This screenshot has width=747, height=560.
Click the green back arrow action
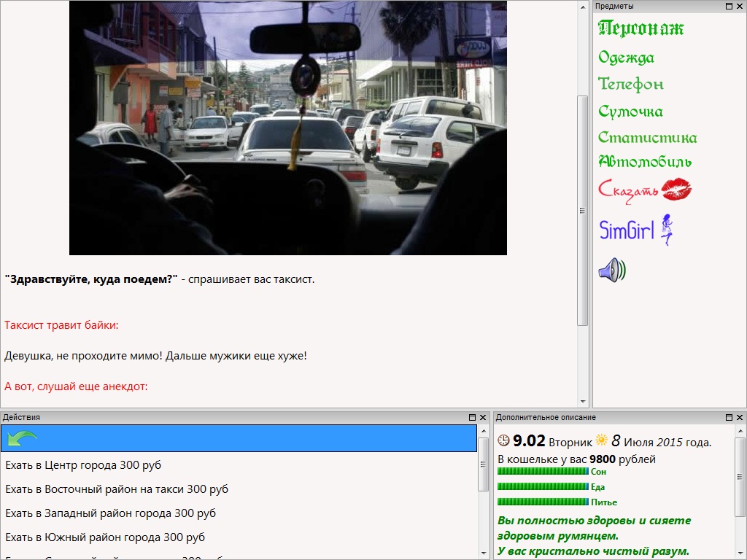coord(23,438)
